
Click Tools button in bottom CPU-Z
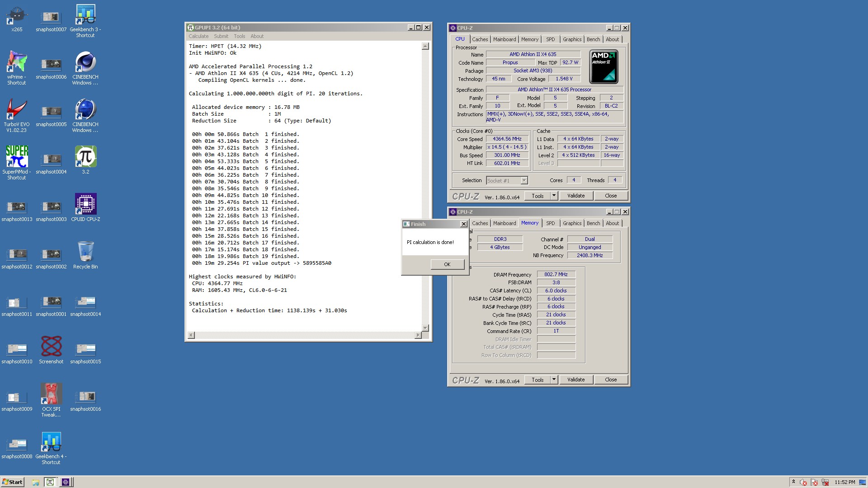[538, 380]
